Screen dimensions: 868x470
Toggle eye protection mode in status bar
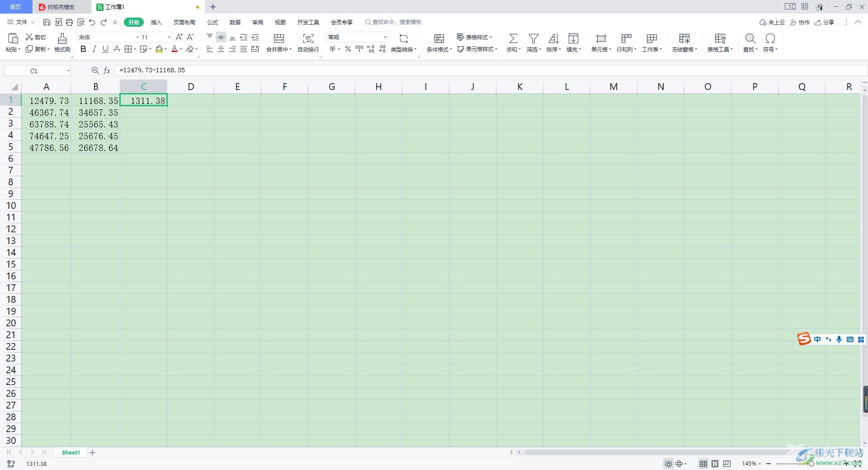click(x=668, y=464)
